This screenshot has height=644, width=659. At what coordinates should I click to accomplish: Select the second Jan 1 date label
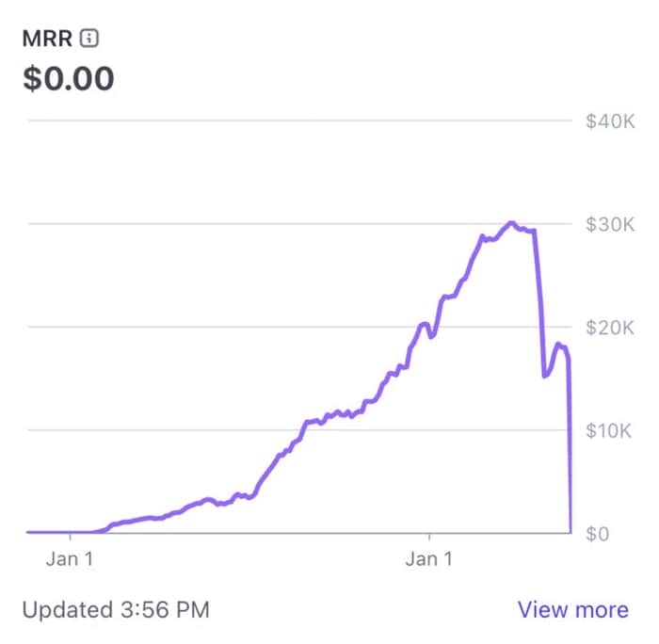429,559
